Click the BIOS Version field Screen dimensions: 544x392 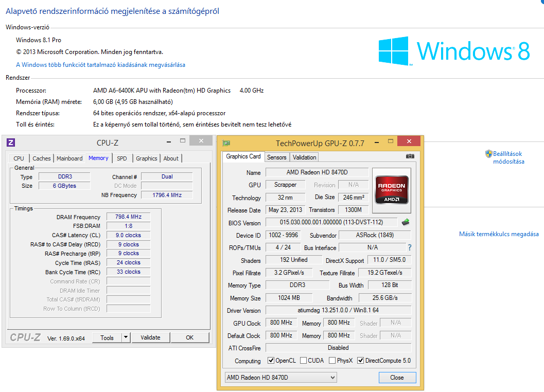(331, 222)
